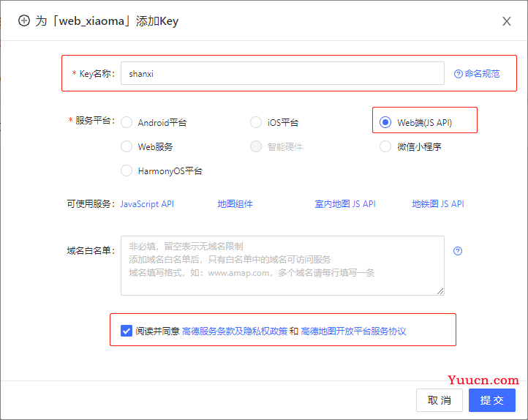Select the iOS平台 radio button

click(256, 122)
